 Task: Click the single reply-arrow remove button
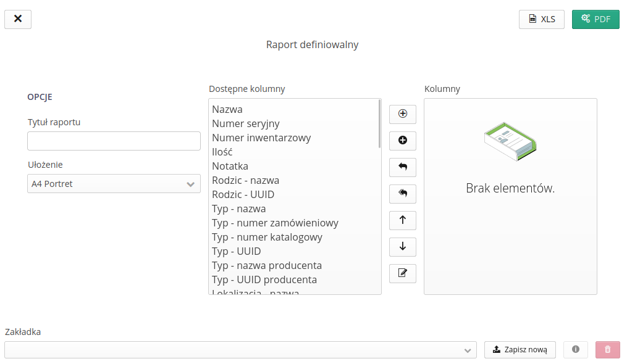click(x=403, y=167)
